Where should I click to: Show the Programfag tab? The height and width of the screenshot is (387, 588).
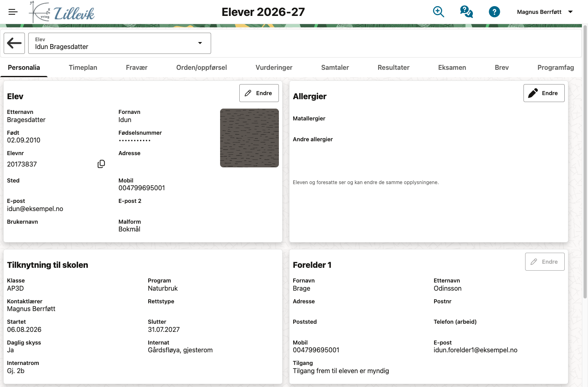pyautogui.click(x=556, y=68)
